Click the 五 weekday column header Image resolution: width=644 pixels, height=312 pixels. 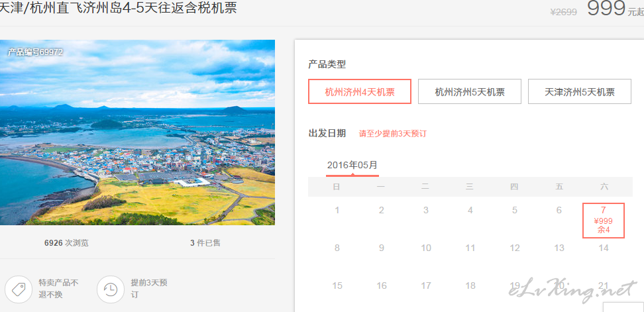(x=559, y=187)
